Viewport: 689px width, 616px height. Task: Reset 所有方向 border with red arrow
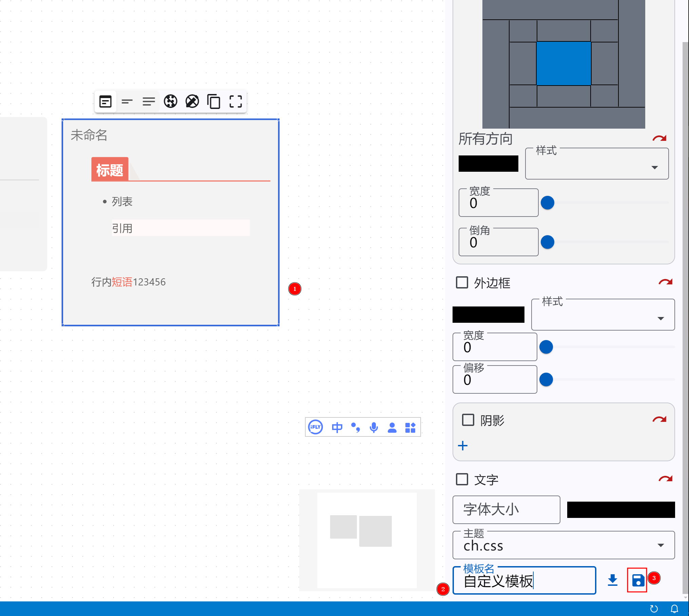[659, 138]
